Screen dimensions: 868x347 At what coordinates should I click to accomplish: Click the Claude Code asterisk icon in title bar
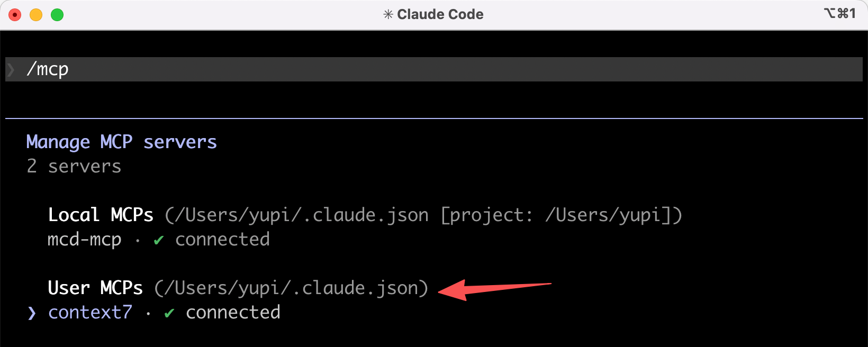[x=388, y=14]
